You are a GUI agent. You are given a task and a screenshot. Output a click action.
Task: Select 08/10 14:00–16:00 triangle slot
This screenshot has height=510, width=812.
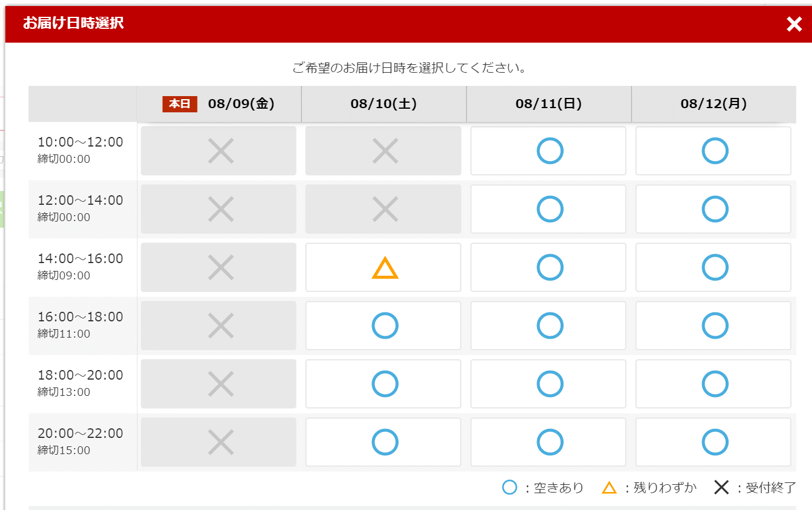coord(384,268)
